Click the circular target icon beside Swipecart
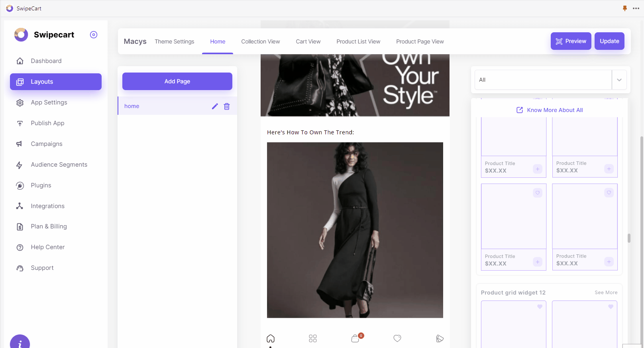Image resolution: width=644 pixels, height=348 pixels. click(x=94, y=35)
